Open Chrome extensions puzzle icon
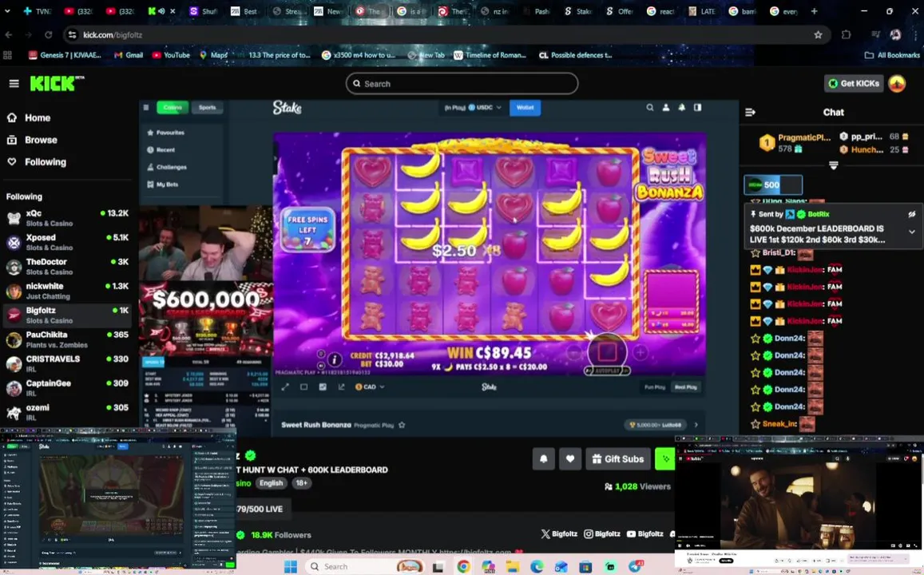The width and height of the screenshot is (924, 575). [847, 35]
